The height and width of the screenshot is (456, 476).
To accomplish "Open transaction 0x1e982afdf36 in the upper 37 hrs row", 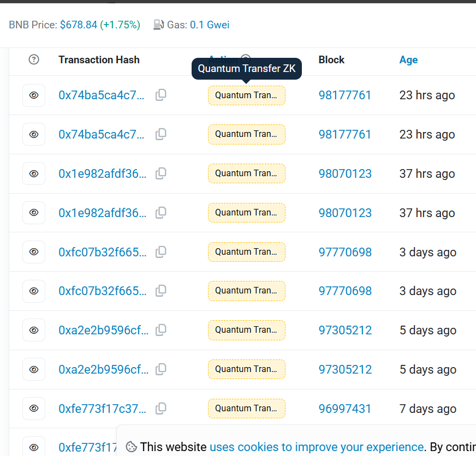I will (x=102, y=173).
